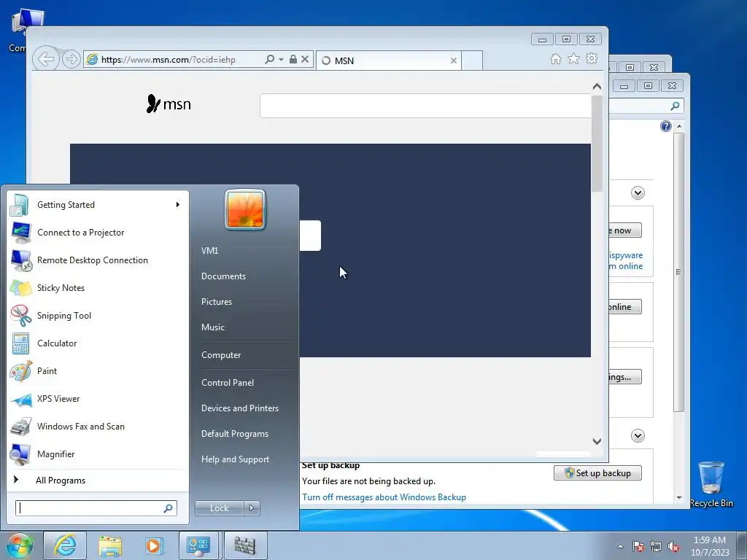Click the muted volume tray icon
The height and width of the screenshot is (560, 747).
673,546
